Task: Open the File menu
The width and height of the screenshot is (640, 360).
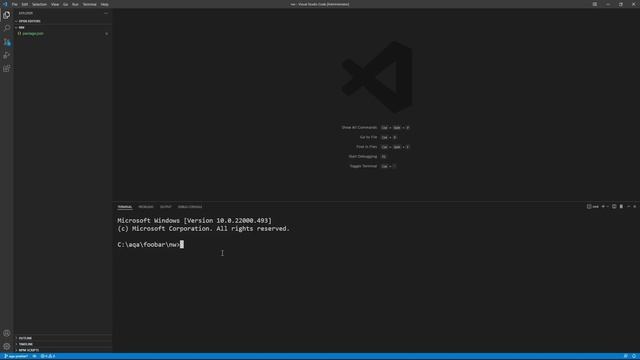Action: click(14, 4)
